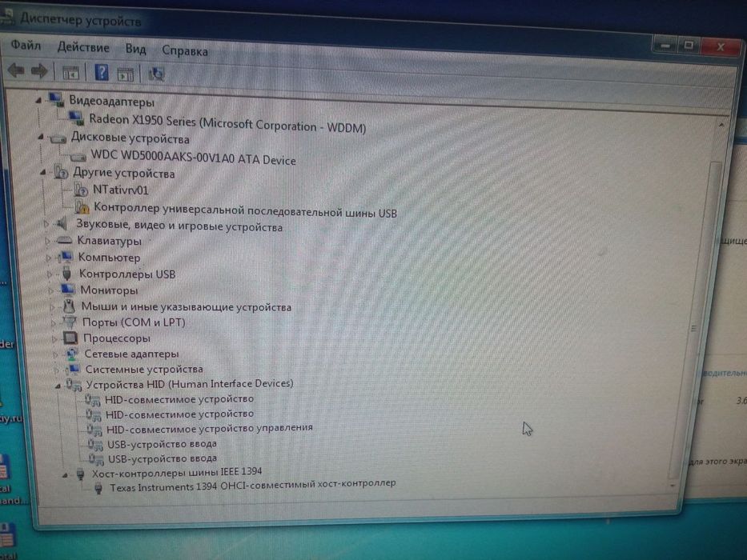747x560 pixels.
Task: Select Texas Instruments 1394 OHCI host controller
Action: tap(253, 486)
